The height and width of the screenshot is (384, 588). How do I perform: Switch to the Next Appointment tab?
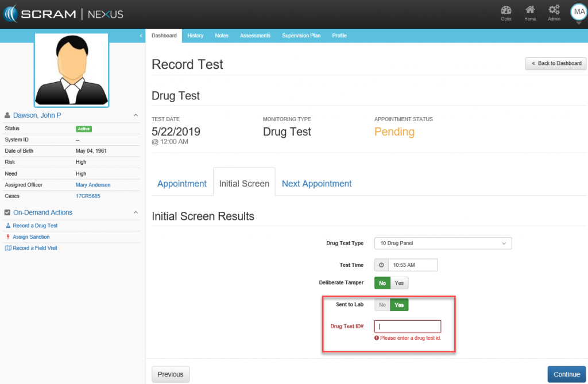(x=316, y=184)
